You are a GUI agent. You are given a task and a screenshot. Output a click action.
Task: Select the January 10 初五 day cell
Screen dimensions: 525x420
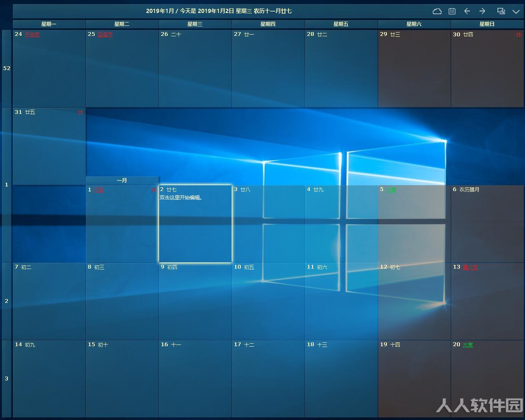point(268,301)
